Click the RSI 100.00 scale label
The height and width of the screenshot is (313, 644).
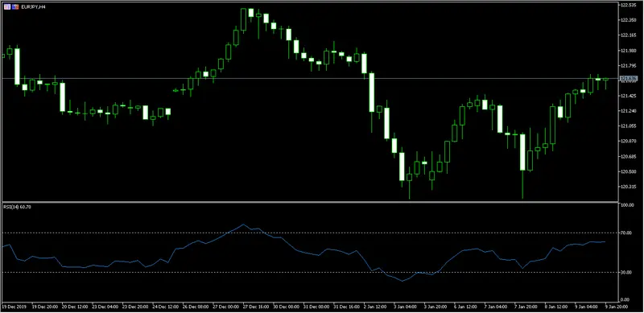(x=629, y=204)
